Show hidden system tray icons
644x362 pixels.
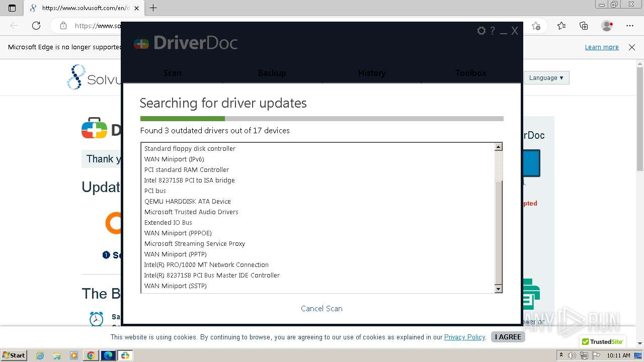(561, 355)
